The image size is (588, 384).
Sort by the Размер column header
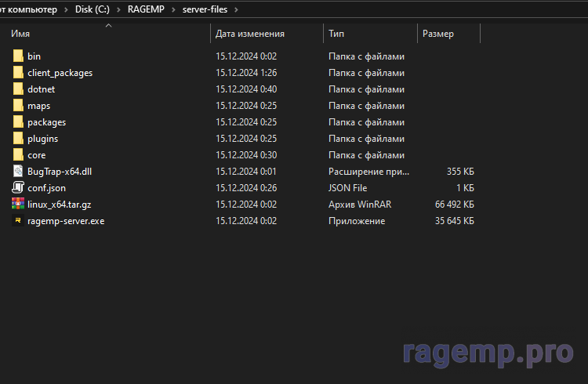[x=438, y=34]
